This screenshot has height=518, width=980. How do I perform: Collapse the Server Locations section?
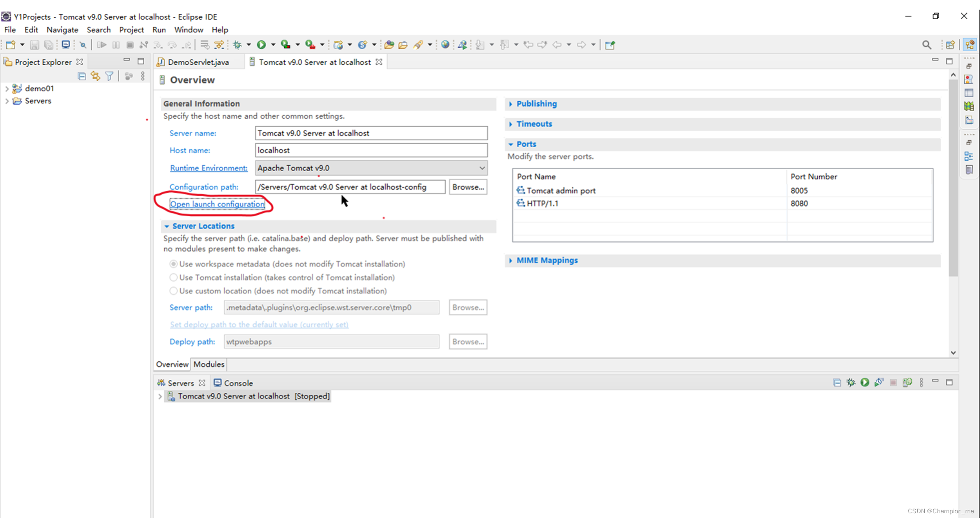coord(167,226)
